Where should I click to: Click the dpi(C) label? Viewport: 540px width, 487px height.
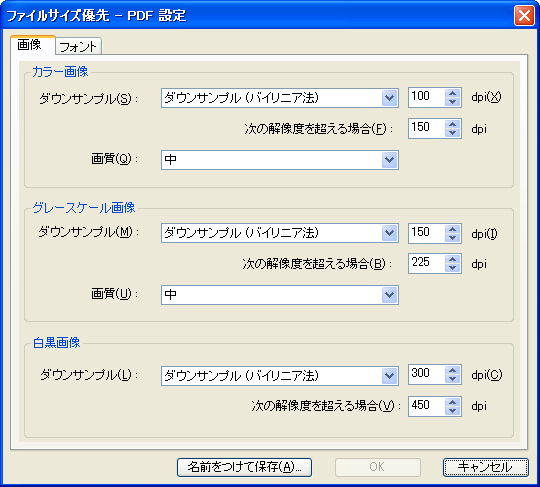pyautogui.click(x=487, y=375)
